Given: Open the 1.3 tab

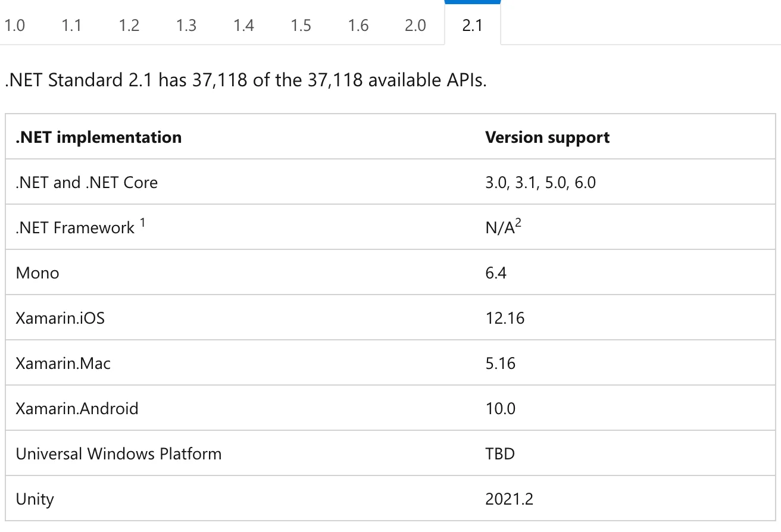Looking at the screenshot, I should 186,26.
